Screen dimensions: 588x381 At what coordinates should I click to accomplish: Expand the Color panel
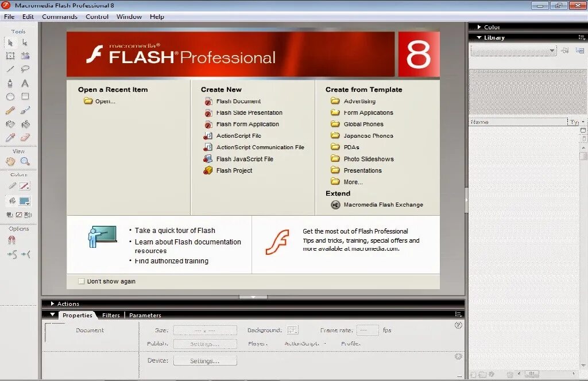(x=479, y=27)
